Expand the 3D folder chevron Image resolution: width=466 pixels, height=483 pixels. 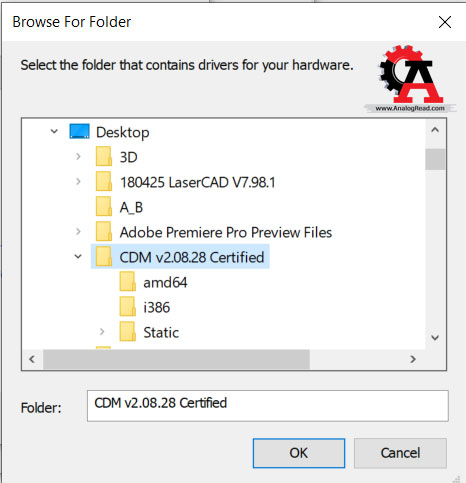[78, 156]
